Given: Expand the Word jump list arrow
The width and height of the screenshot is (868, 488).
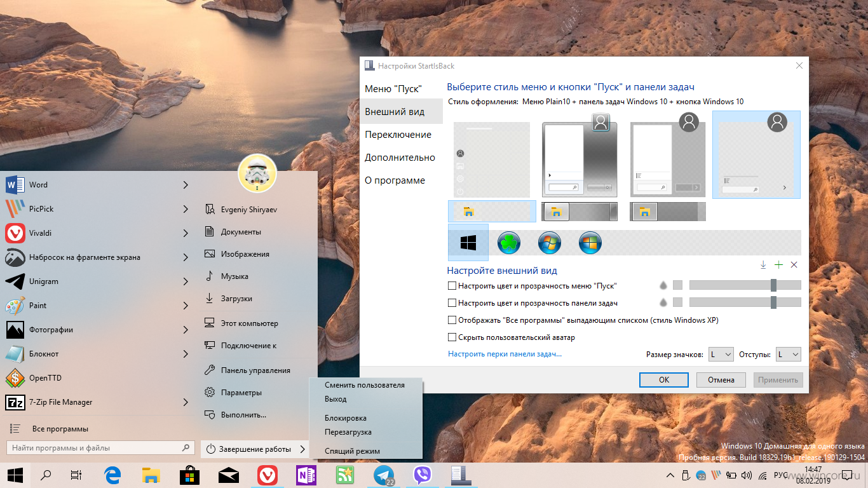Looking at the screenshot, I should [x=186, y=185].
